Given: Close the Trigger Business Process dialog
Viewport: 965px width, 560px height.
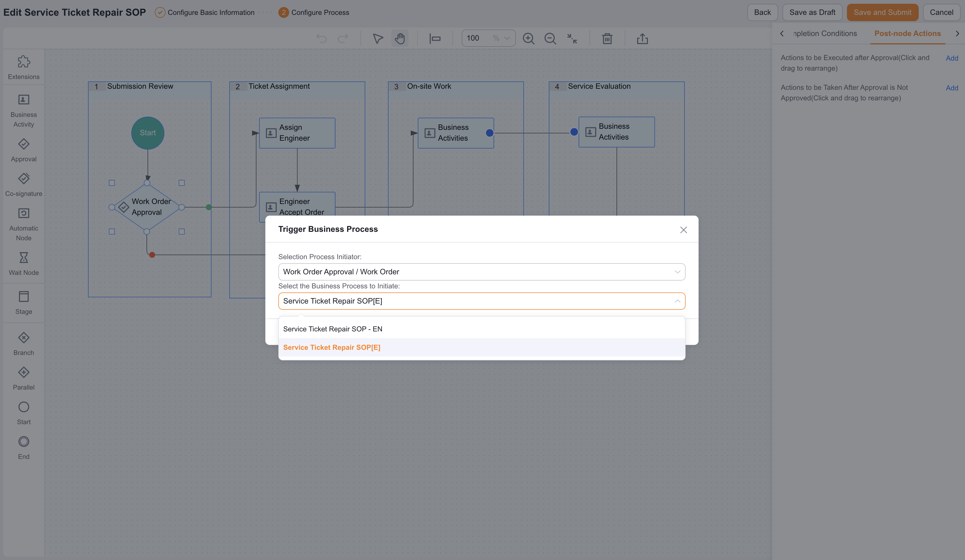Looking at the screenshot, I should (x=683, y=230).
